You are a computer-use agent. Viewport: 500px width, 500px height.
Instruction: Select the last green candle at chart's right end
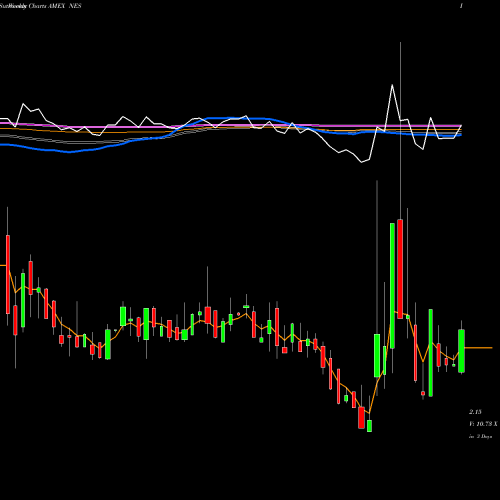point(461,351)
